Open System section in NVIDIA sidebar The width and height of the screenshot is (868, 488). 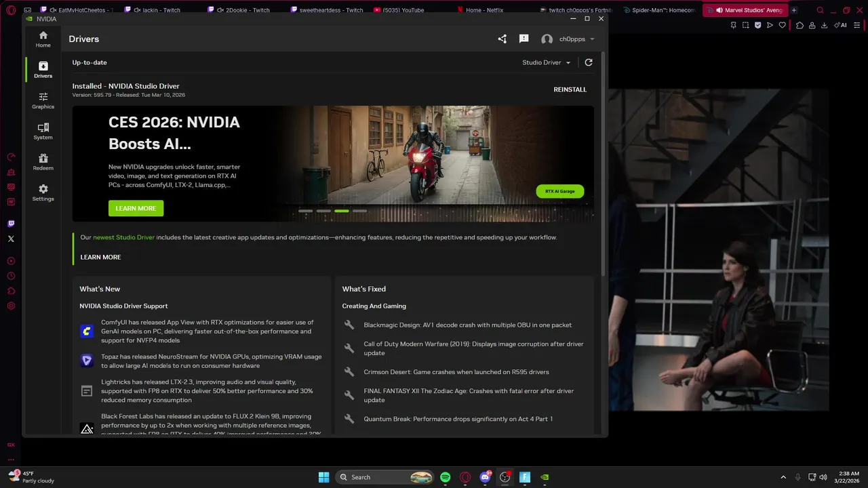43,131
